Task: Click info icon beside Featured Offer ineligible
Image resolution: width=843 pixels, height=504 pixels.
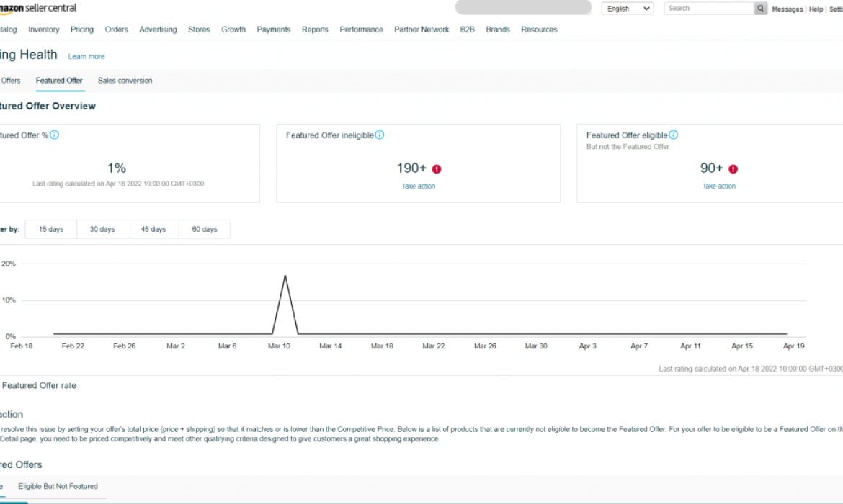Action: pos(380,135)
